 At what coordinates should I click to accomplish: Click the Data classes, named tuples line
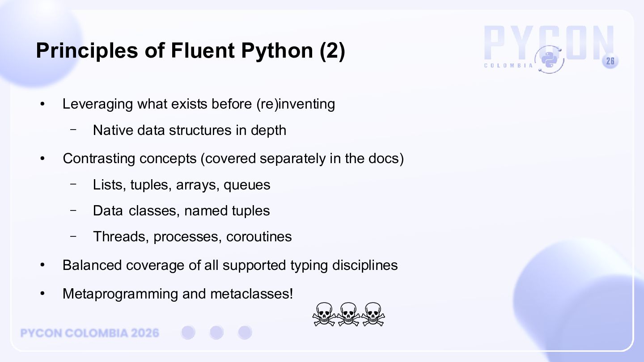tap(182, 210)
